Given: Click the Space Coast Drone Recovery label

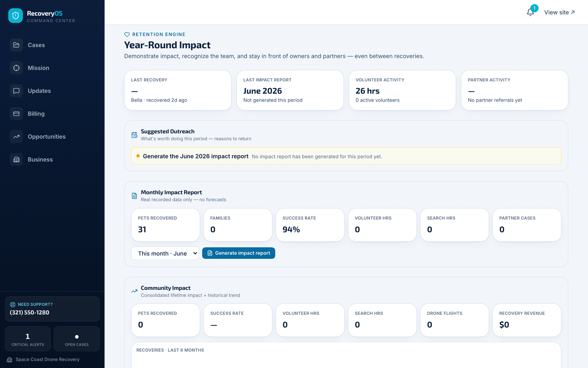Looking at the screenshot, I should [x=48, y=359].
